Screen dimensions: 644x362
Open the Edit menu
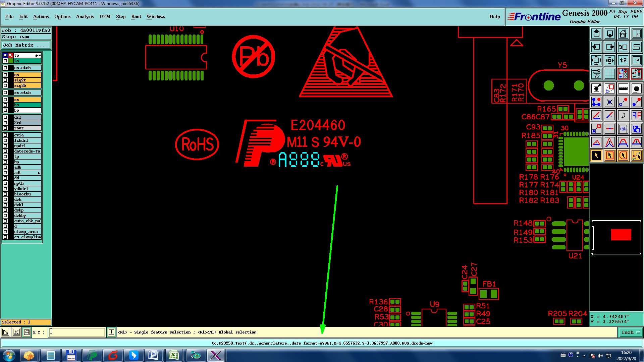click(x=23, y=16)
